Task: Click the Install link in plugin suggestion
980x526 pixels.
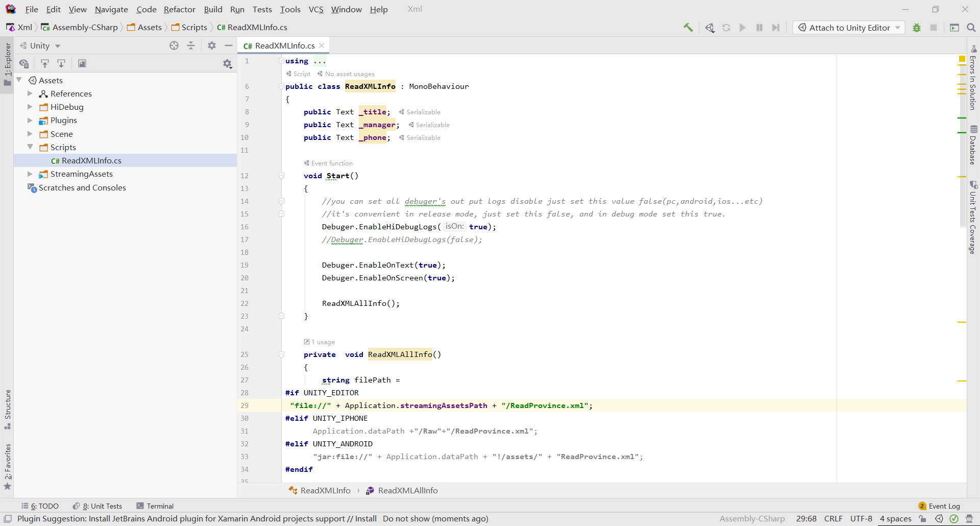Action: pyautogui.click(x=365, y=519)
